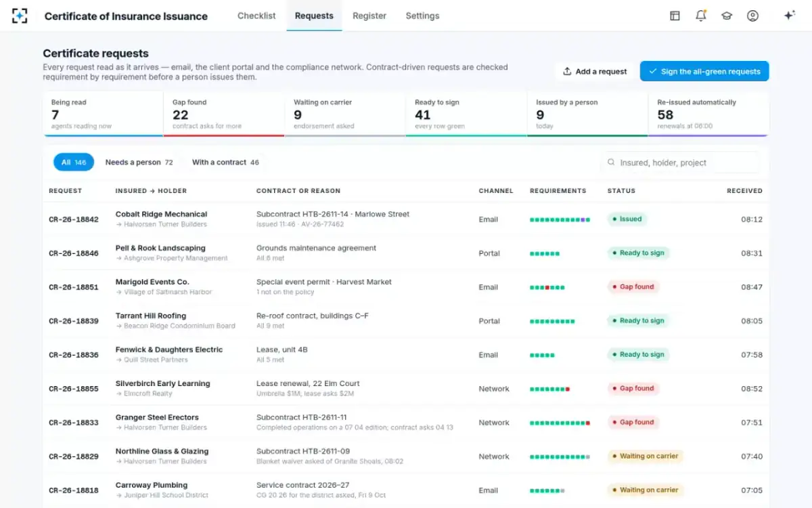
Task: Open the Issued by a person summary card
Action: (587, 114)
